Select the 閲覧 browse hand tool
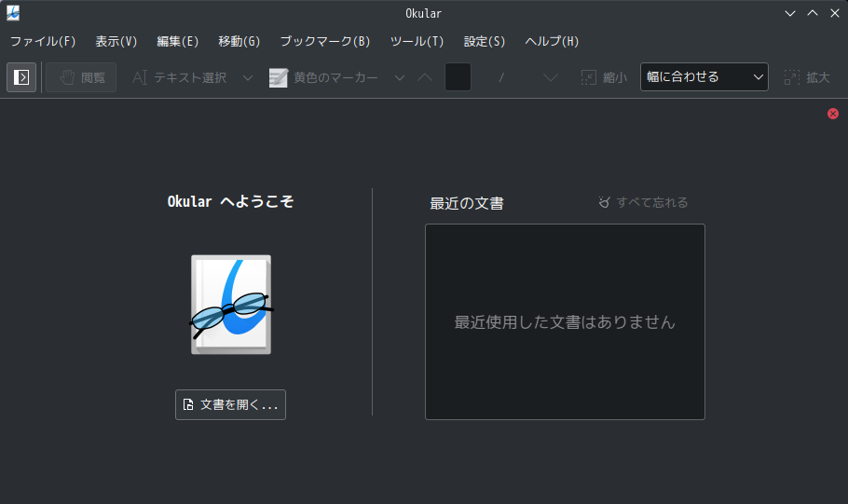Viewport: 848px width, 504px height. point(81,77)
